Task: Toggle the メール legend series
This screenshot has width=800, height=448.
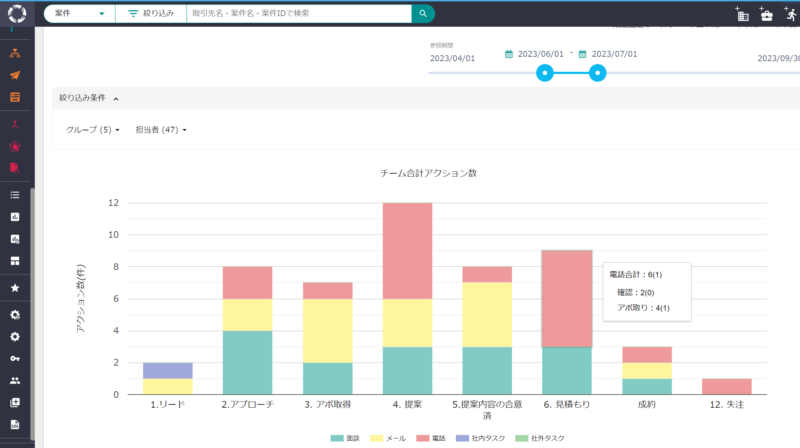Action: 388,438
